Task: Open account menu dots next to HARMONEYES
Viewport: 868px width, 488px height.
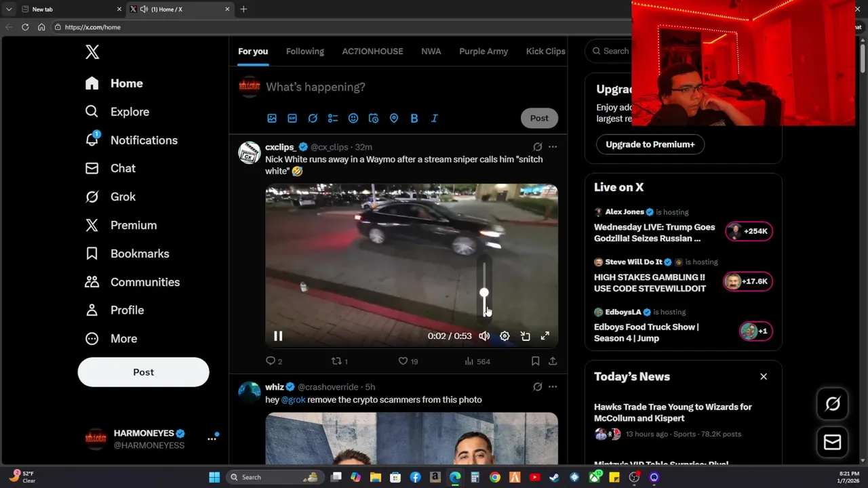Action: point(212,439)
